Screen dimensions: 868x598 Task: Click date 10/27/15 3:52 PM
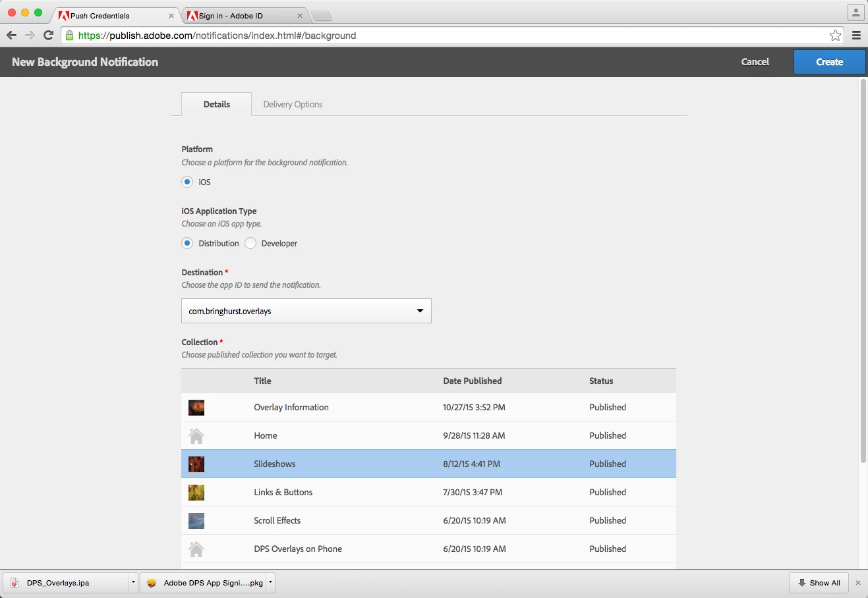pos(475,408)
